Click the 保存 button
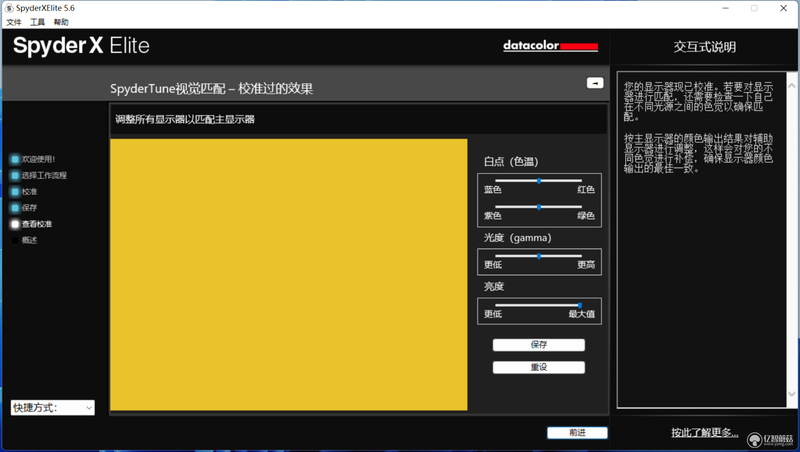Screen dimensions: 800x452 539,345
